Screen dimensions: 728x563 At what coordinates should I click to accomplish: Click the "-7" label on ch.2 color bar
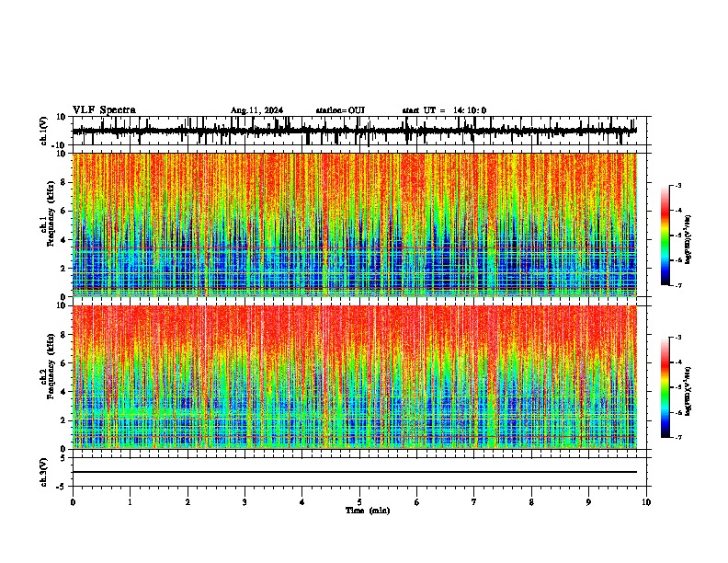pos(677,437)
